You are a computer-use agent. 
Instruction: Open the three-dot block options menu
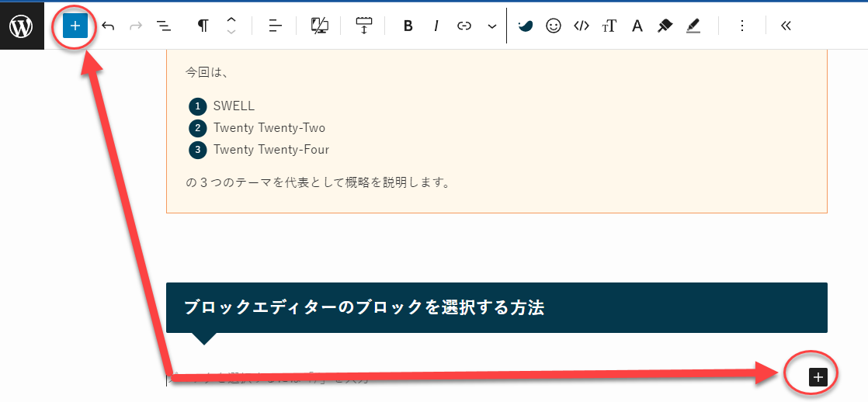pyautogui.click(x=742, y=26)
